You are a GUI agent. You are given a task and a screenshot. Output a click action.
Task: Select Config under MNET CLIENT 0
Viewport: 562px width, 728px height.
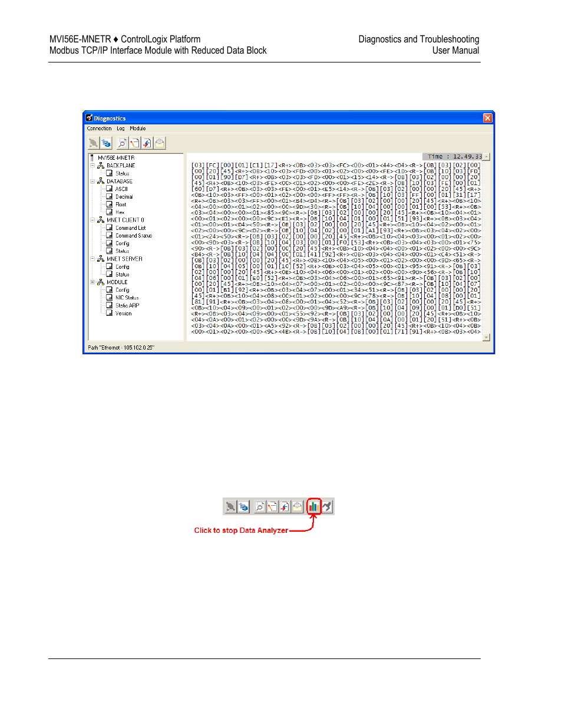123,243
